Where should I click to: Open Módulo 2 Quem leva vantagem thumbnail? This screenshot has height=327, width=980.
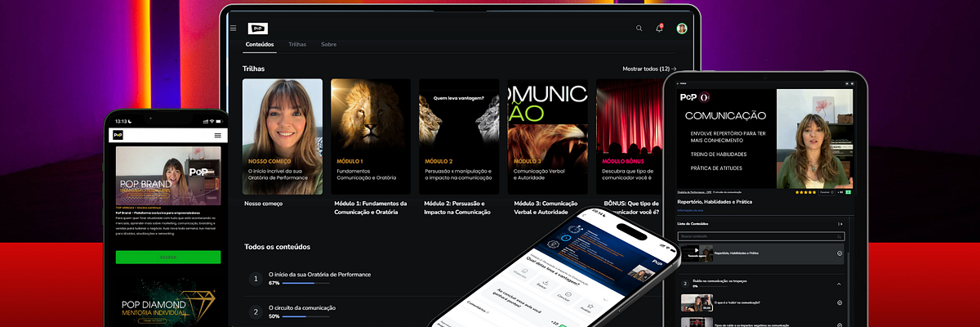click(459, 137)
